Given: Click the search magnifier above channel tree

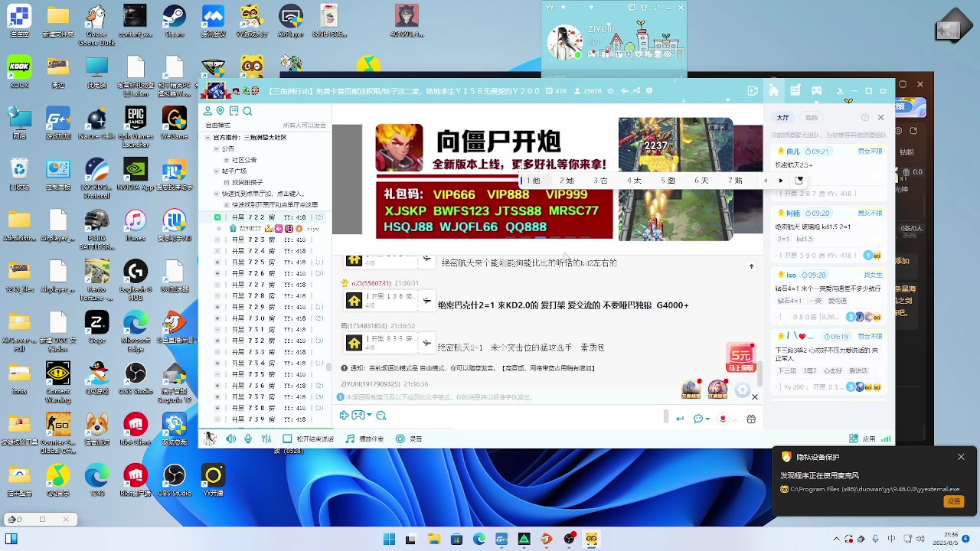Looking at the screenshot, I should click(247, 111).
